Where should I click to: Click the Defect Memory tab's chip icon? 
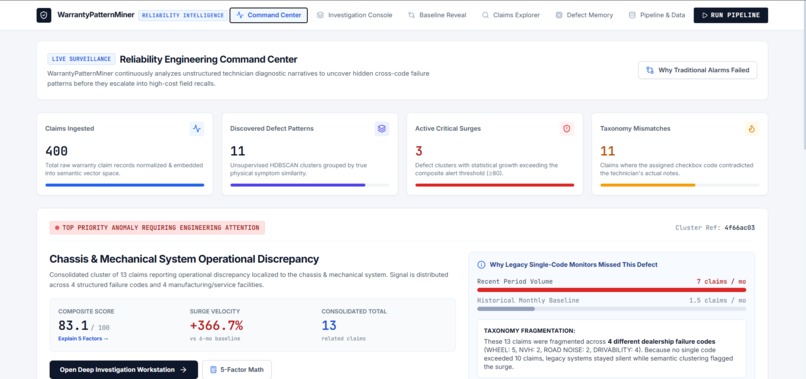coord(559,15)
